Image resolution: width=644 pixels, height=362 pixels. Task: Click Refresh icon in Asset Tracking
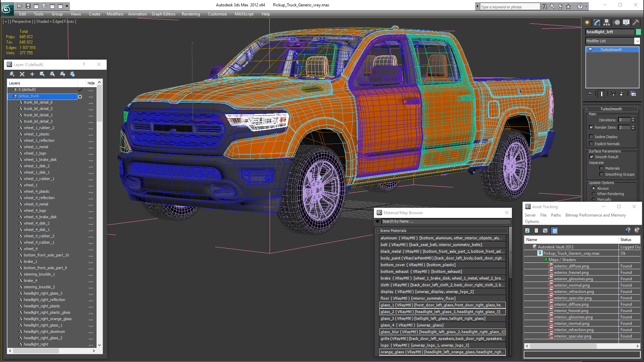[x=527, y=231]
